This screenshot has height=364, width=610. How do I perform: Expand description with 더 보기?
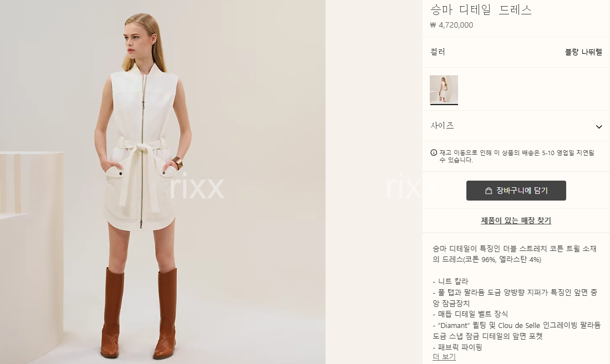tap(444, 356)
